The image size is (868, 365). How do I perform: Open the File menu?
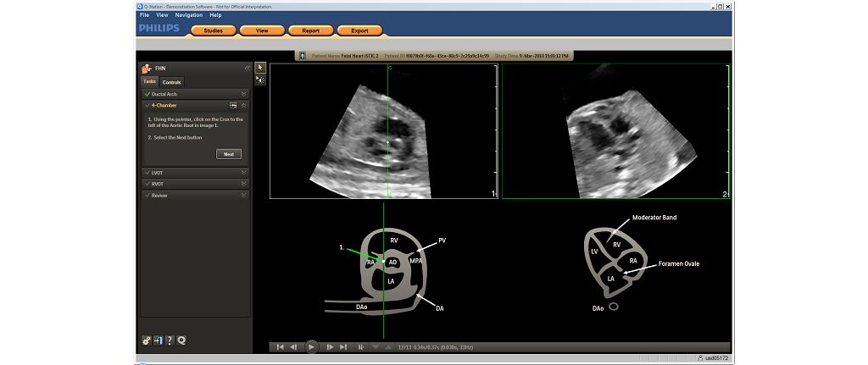[x=144, y=15]
